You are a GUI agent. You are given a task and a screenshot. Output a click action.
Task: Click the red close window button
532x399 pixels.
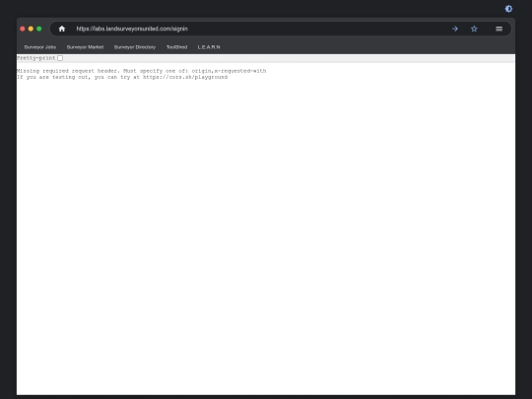coord(23,29)
